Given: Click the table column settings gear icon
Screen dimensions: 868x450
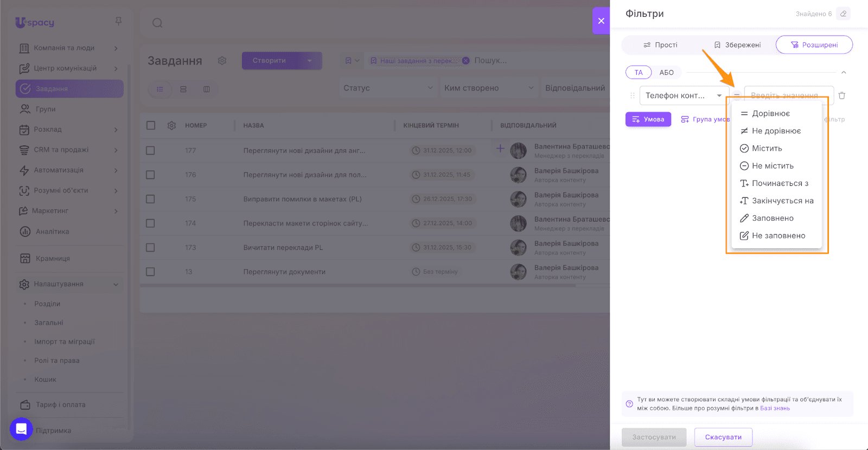Looking at the screenshot, I should (x=171, y=125).
